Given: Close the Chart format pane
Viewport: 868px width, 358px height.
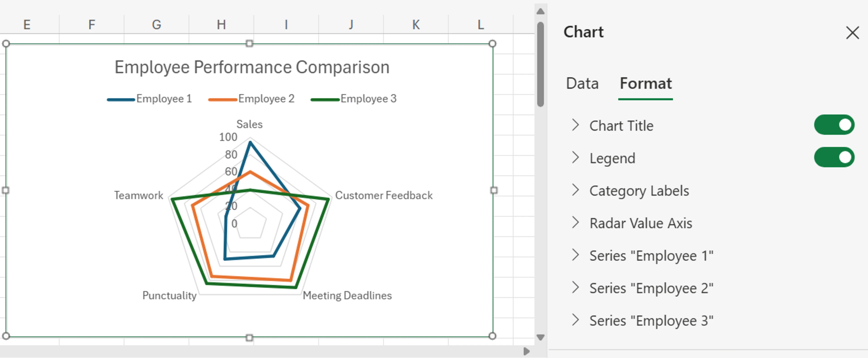Looking at the screenshot, I should click(x=852, y=33).
